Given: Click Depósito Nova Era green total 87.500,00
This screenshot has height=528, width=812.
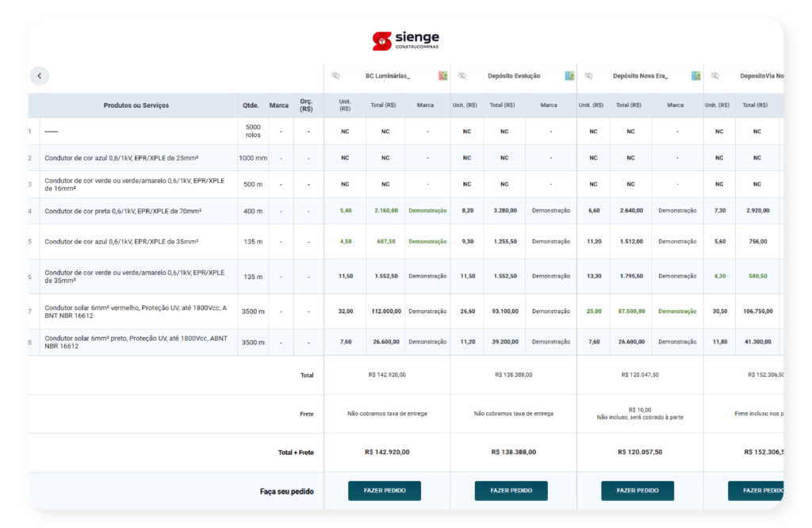Looking at the screenshot, I should (631, 311).
